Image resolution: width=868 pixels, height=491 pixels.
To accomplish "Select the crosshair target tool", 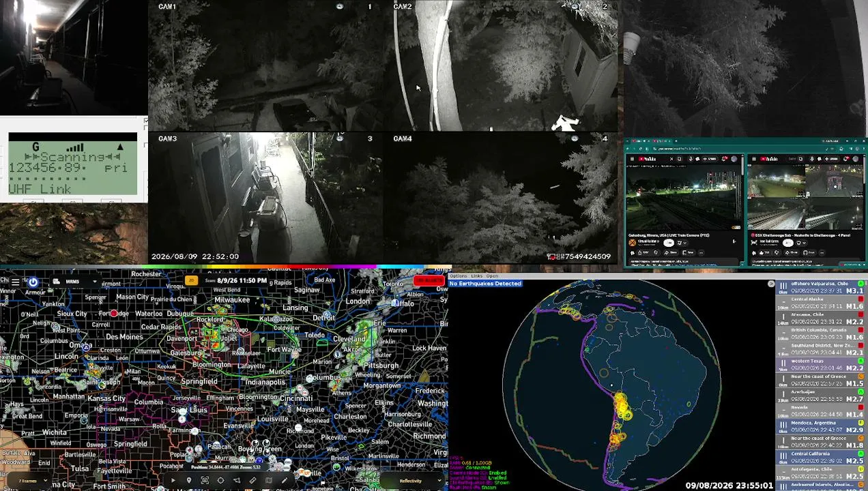I will [220, 481].
